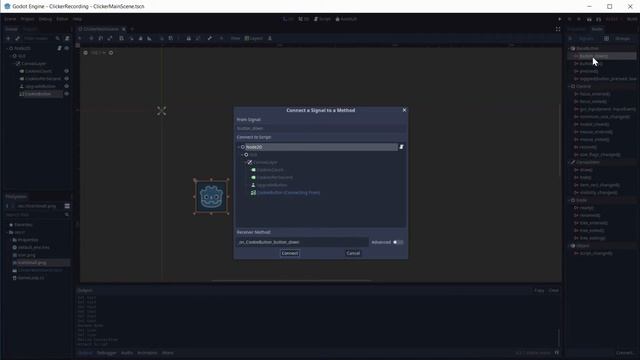Open the AssetLib workspace
Viewport: 640px width, 360px height.
pyautogui.click(x=346, y=19)
